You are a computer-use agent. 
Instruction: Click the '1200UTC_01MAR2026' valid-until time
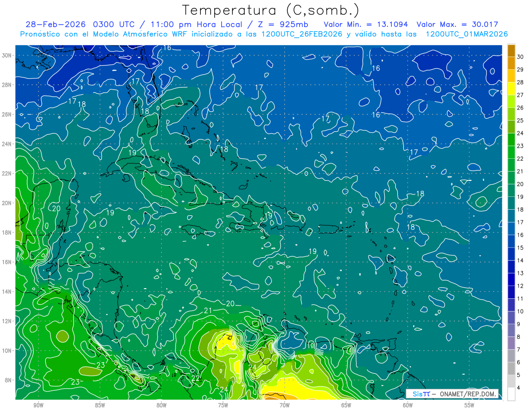coord(466,34)
